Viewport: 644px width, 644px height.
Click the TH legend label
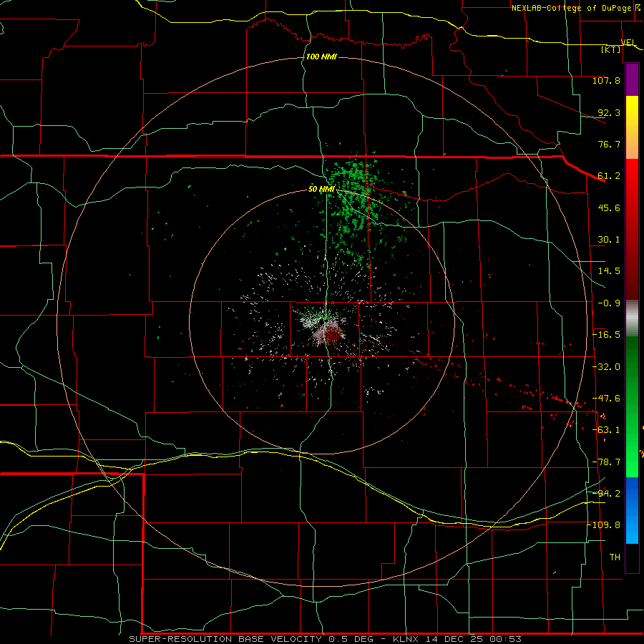(x=615, y=557)
